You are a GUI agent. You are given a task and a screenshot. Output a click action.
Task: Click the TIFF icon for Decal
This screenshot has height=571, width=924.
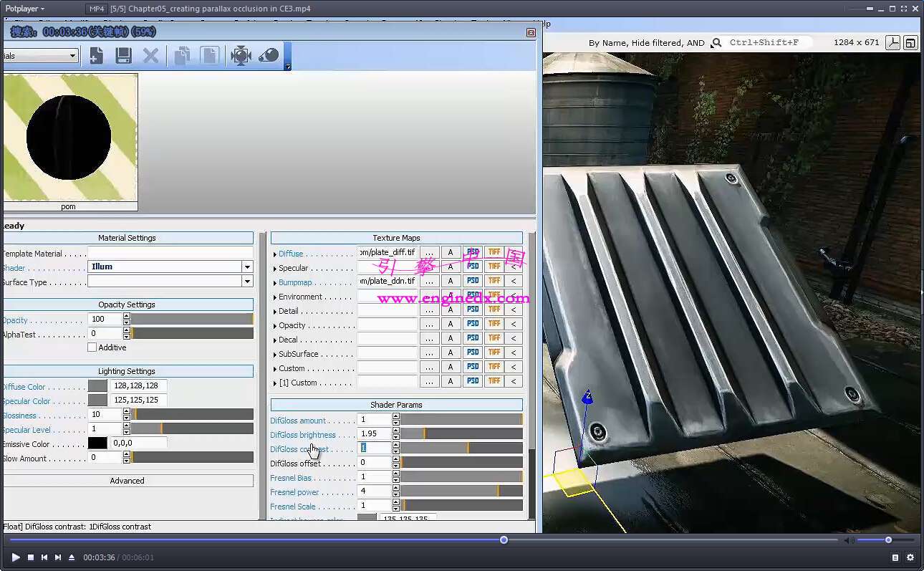494,338
